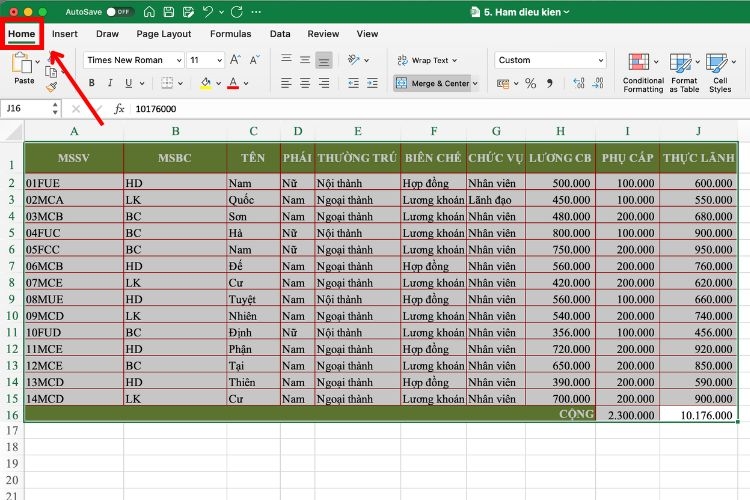This screenshot has width=750, height=500.
Task: Click the Insert Function fx icon
Action: pos(119,109)
